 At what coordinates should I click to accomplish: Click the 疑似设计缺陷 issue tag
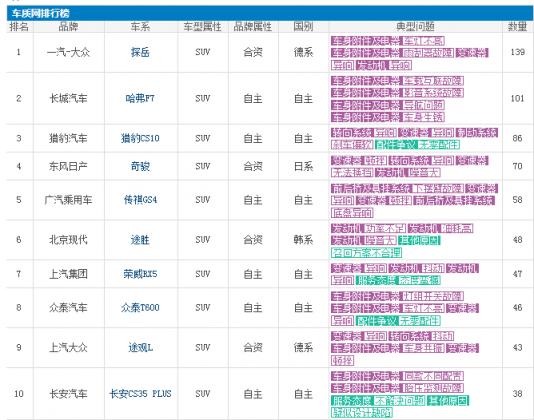coord(362,413)
